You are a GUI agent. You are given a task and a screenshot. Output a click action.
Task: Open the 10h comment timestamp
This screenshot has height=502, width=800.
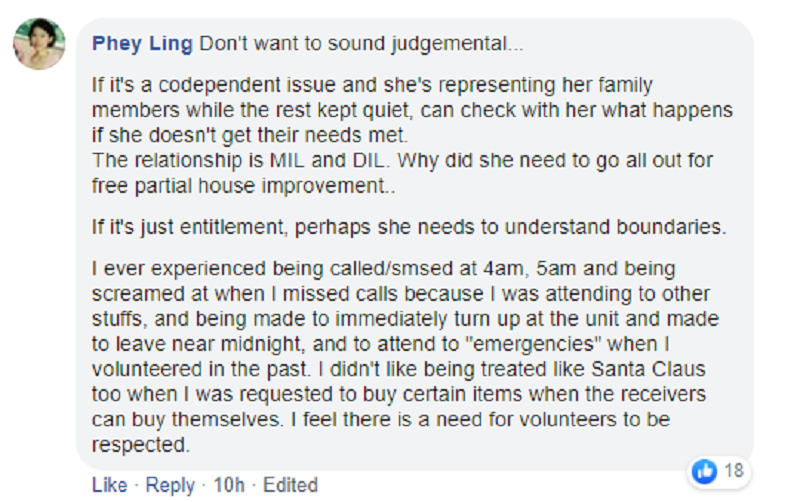coord(229,485)
